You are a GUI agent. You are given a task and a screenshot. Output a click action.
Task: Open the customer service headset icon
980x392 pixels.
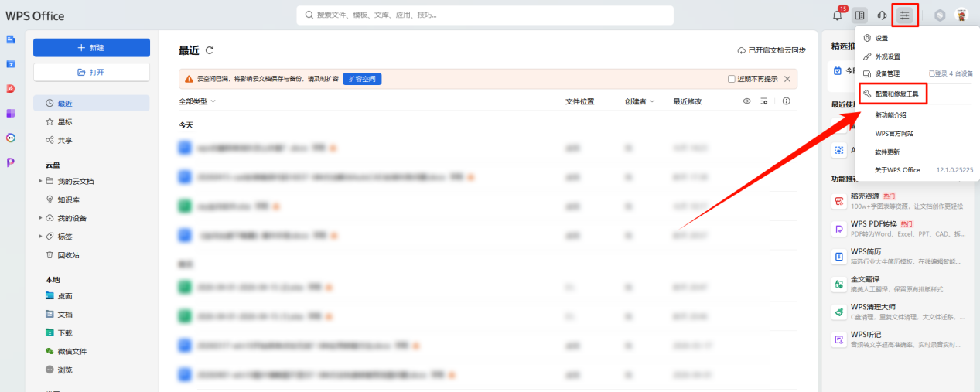tap(882, 15)
